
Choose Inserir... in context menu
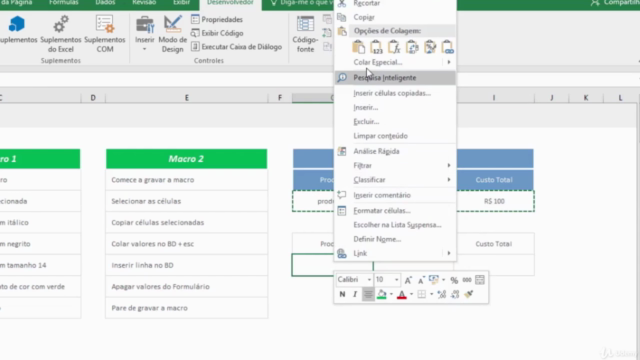click(395, 107)
